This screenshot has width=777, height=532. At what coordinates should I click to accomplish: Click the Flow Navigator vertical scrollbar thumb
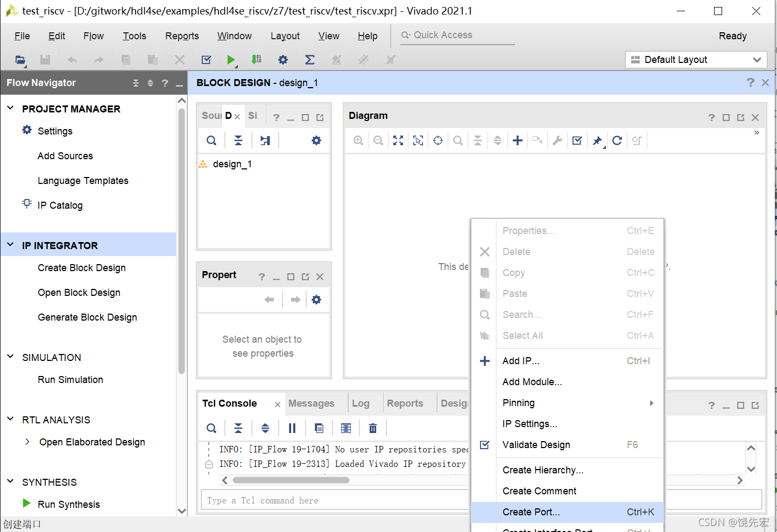pos(181,240)
